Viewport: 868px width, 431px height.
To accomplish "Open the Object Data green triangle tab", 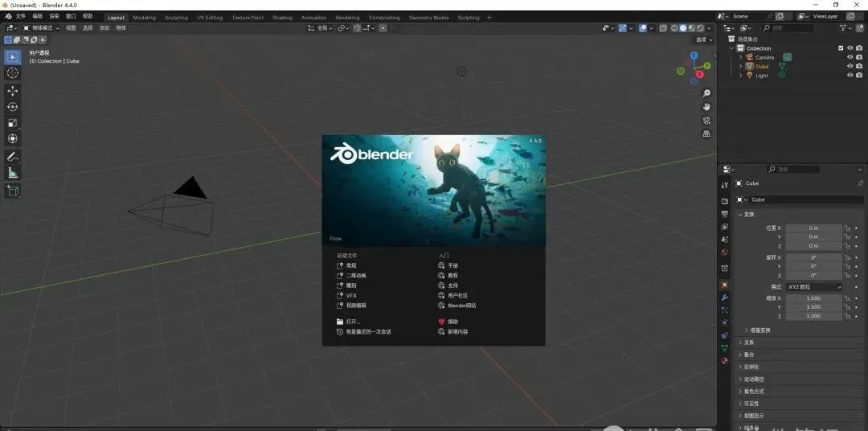I will [x=725, y=348].
